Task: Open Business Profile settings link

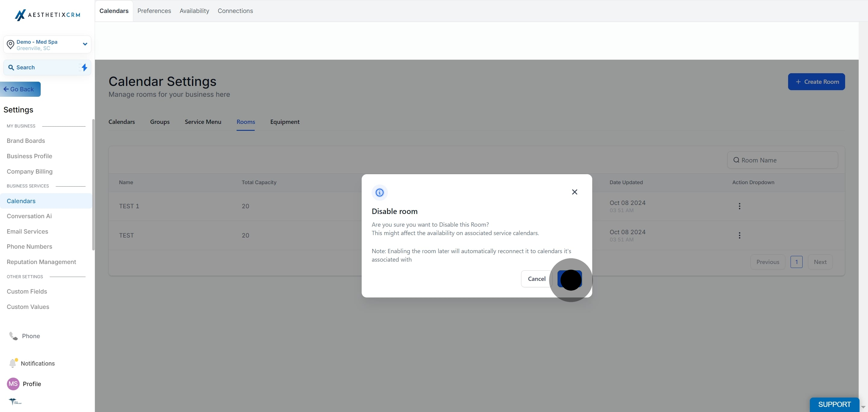Action: pyautogui.click(x=29, y=156)
